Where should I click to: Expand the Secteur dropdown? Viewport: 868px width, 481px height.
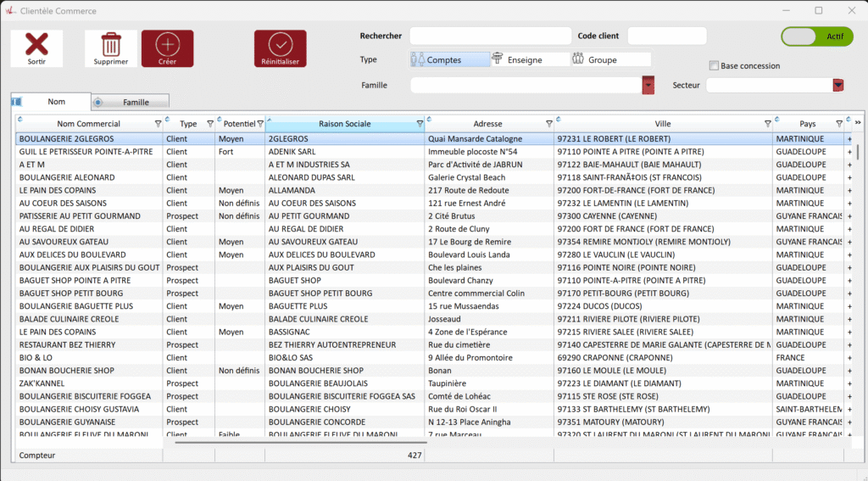[x=838, y=85]
